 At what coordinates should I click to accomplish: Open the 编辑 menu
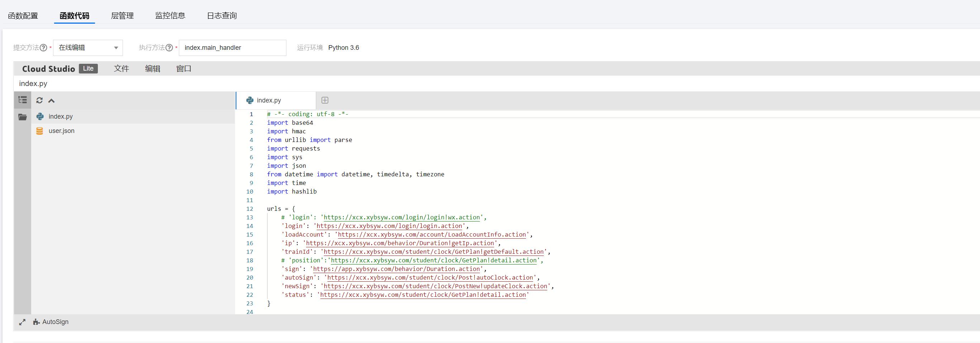(153, 68)
